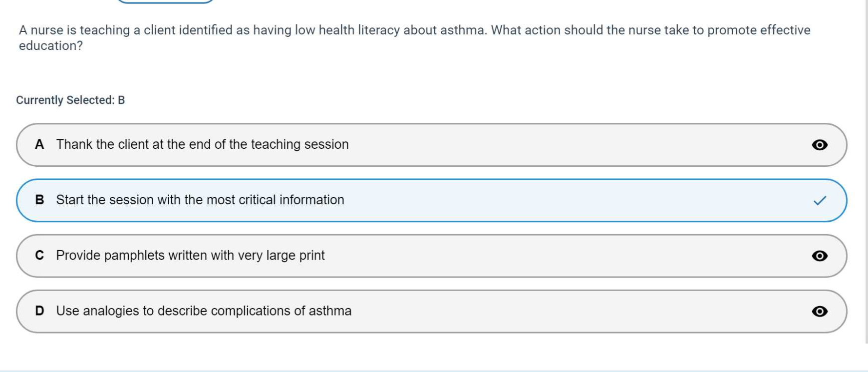868x372 pixels.
Task: Click the bold letter B label
Action: coord(39,200)
